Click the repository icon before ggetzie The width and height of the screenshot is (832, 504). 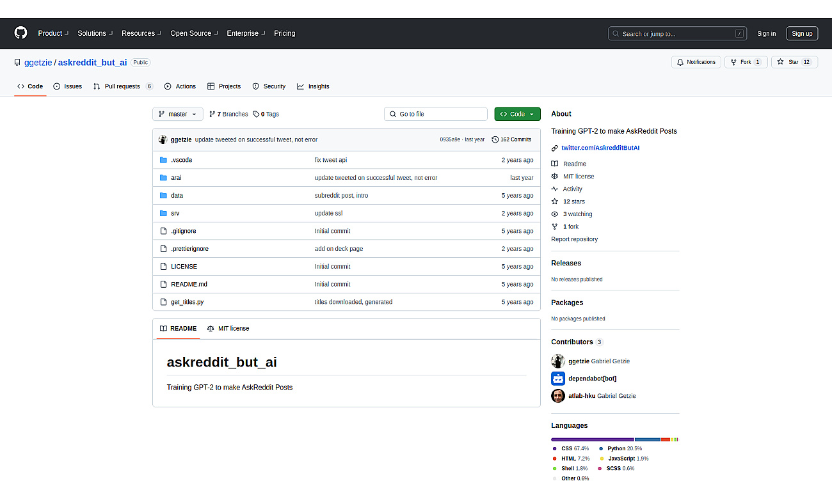[x=17, y=63]
